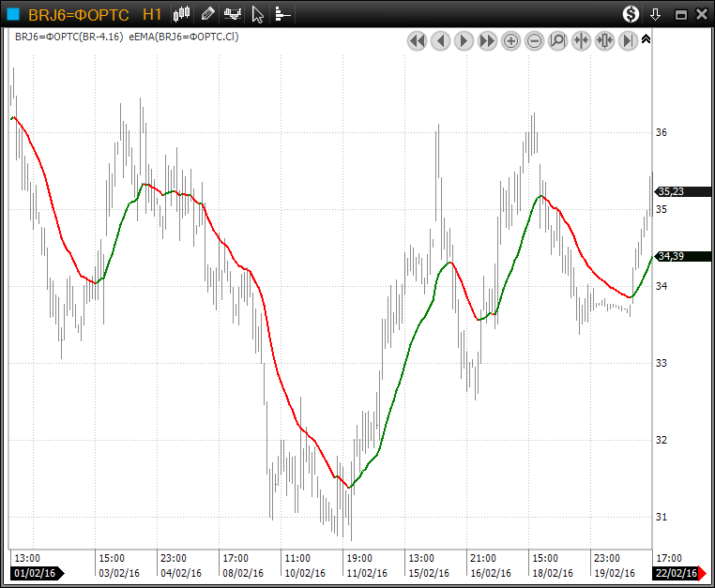Click the magnifier zoom area button
This screenshot has width=715, height=588.
[557, 40]
